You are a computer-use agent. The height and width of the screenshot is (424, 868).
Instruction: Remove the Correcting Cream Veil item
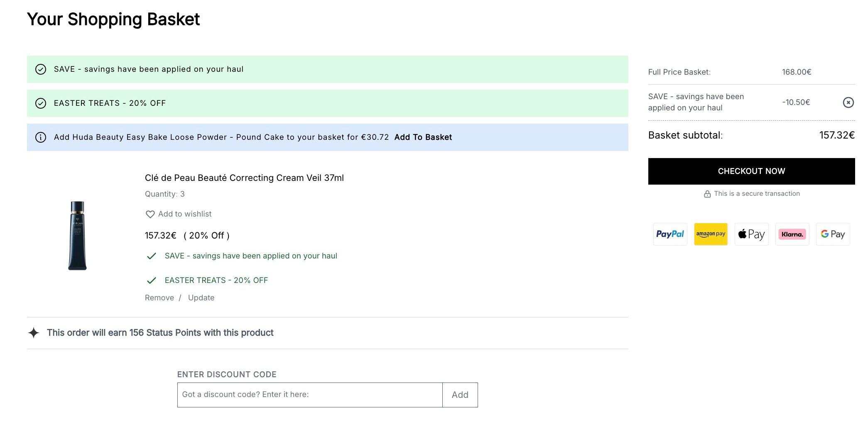click(159, 298)
